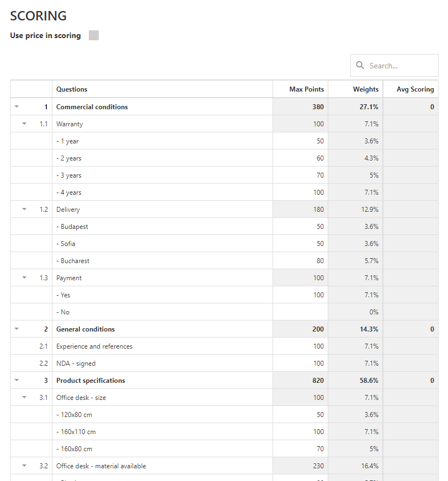
Task: Toggle the Use price in scoring checkbox
Action: (x=94, y=35)
